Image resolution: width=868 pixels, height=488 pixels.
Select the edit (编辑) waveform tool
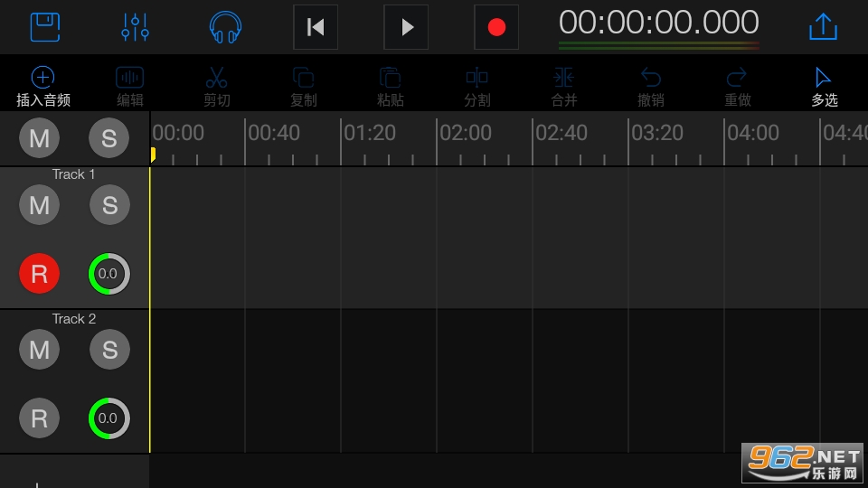(x=130, y=87)
